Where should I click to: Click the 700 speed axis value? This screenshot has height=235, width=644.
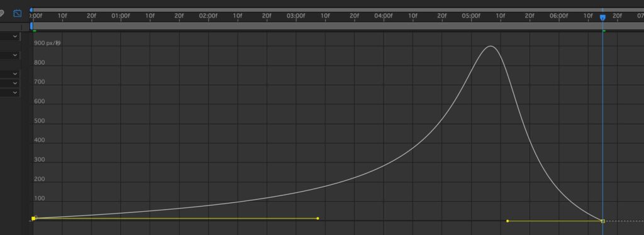tap(40, 82)
